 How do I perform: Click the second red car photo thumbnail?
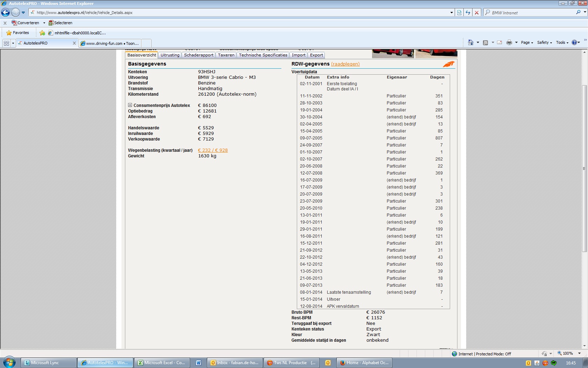(436, 53)
